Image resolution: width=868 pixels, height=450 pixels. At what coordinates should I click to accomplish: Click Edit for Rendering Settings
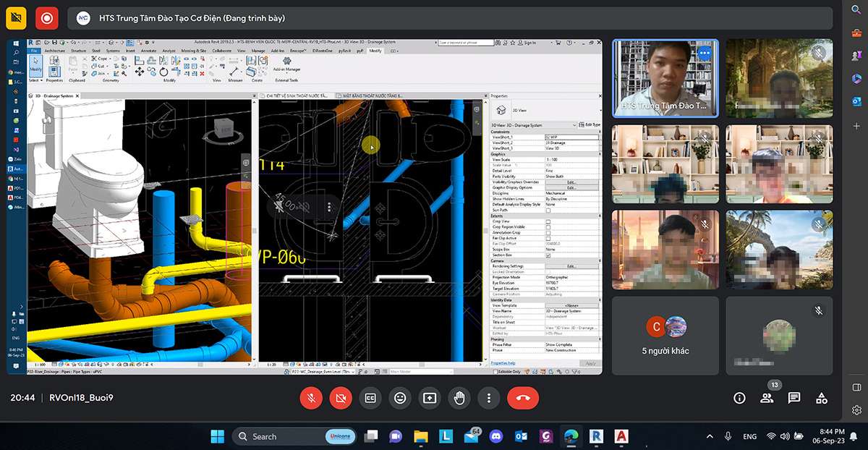click(x=571, y=266)
